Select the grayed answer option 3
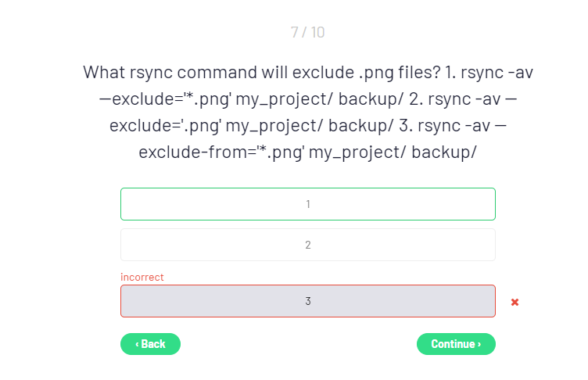The height and width of the screenshot is (380, 588). coord(307,301)
